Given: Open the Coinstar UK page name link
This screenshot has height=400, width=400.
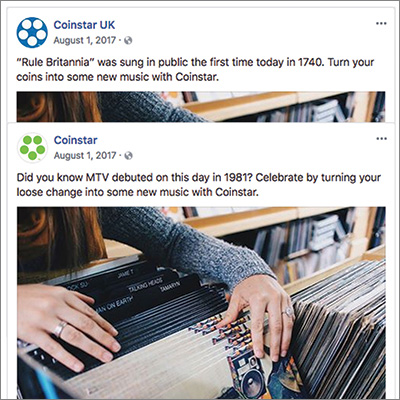Looking at the screenshot, I should click(x=84, y=25).
